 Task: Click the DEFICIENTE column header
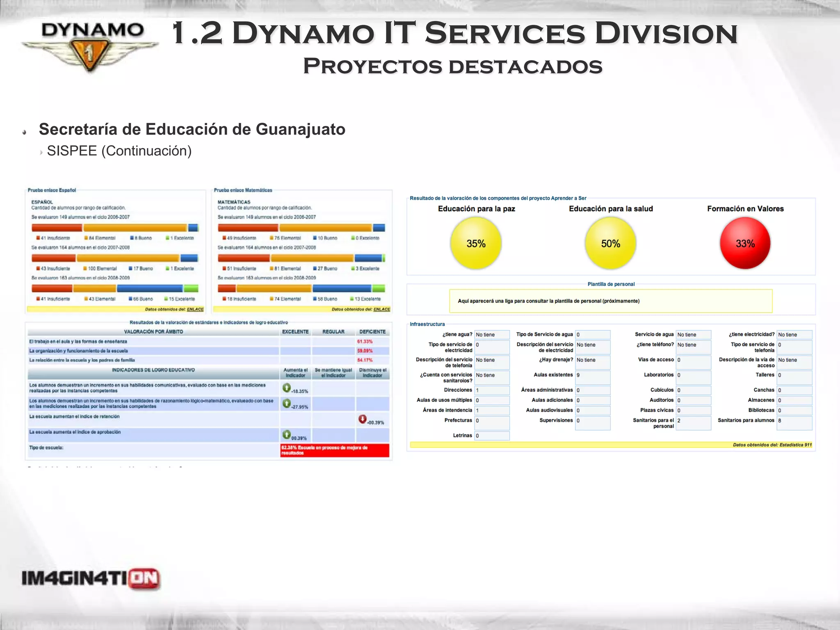pos(372,332)
